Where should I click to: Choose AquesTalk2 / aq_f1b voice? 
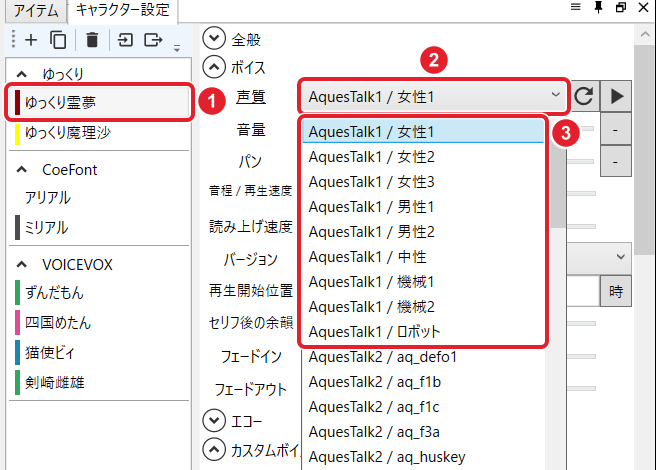[423, 382]
